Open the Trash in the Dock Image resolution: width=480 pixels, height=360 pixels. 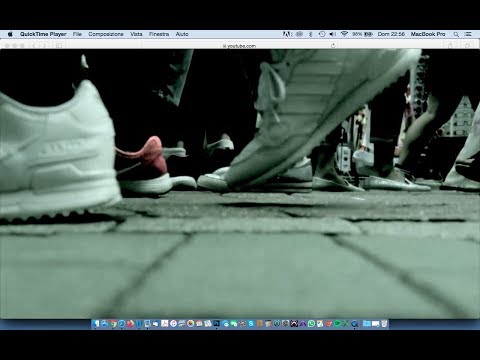[x=384, y=323]
